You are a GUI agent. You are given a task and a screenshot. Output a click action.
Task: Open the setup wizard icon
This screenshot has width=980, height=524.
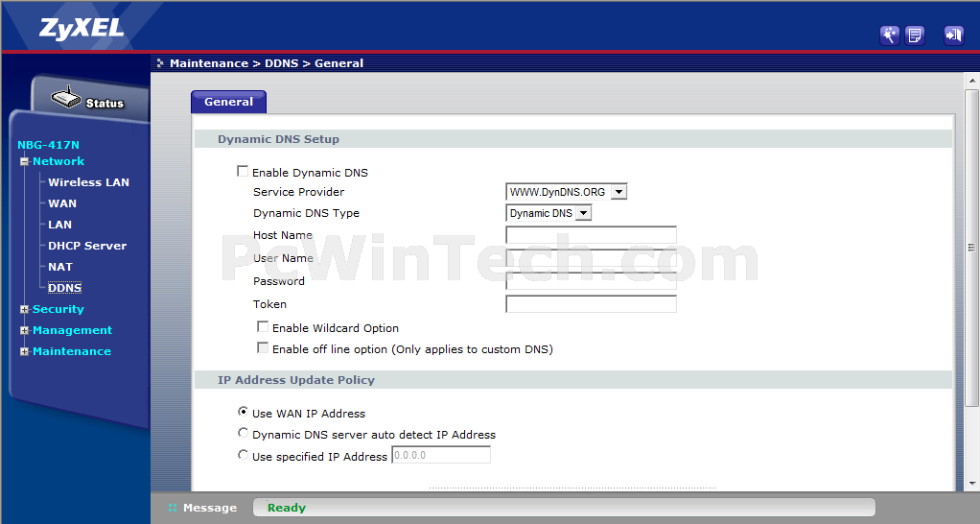[x=889, y=35]
